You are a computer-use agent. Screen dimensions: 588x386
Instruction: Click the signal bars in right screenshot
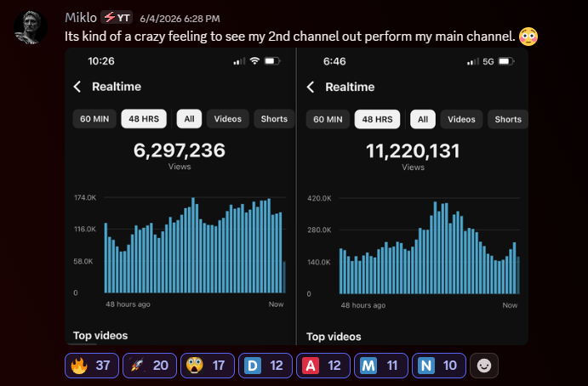[x=473, y=61]
